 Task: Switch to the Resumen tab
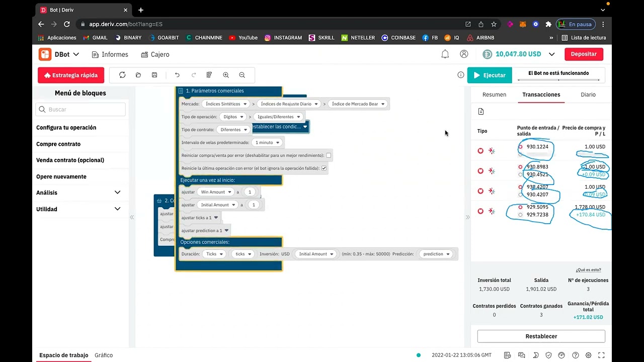[494, 95]
